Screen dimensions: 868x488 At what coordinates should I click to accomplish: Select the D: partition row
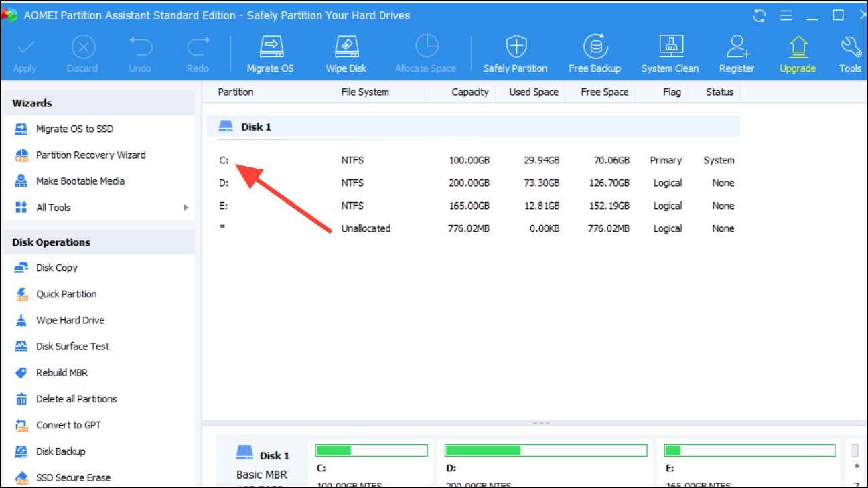(x=473, y=183)
